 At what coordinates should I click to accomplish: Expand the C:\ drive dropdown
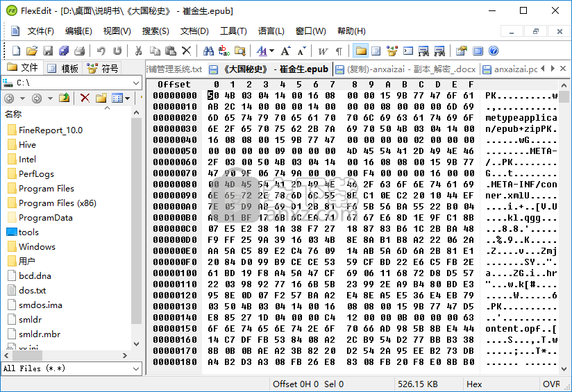point(136,83)
